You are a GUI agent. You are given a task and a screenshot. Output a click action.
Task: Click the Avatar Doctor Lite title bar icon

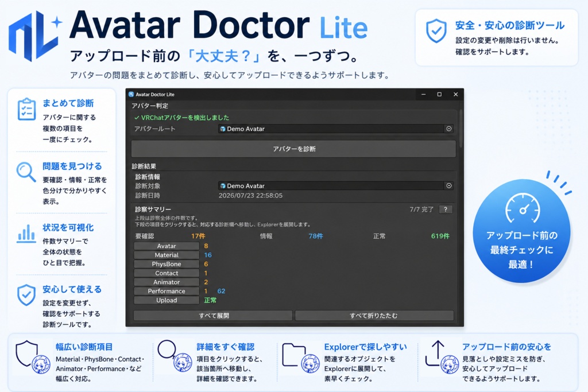(x=131, y=95)
